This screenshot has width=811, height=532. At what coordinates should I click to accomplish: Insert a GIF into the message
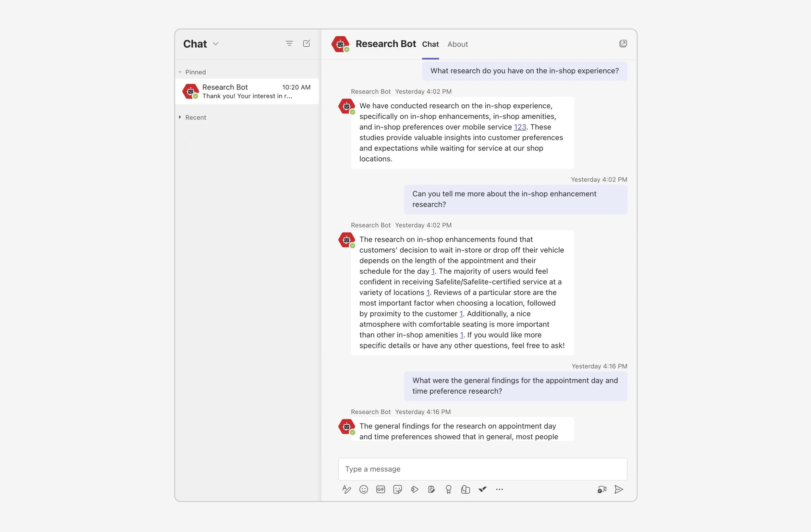coord(380,490)
